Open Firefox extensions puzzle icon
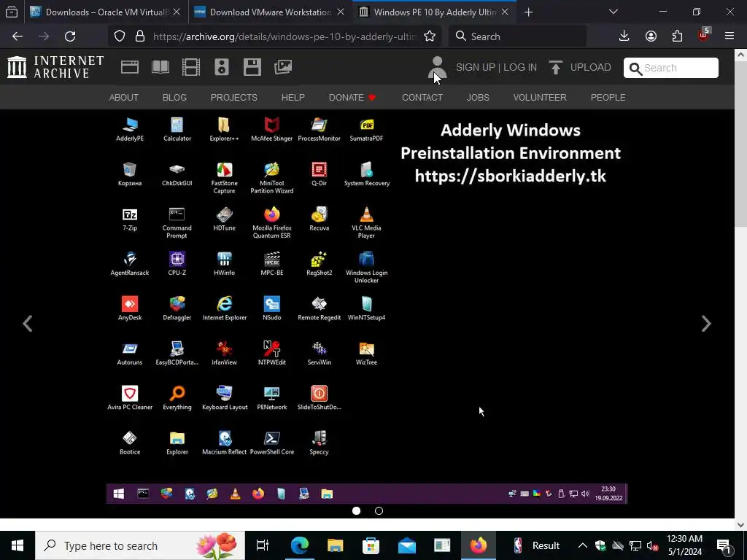This screenshot has height=560, width=747. point(677,36)
